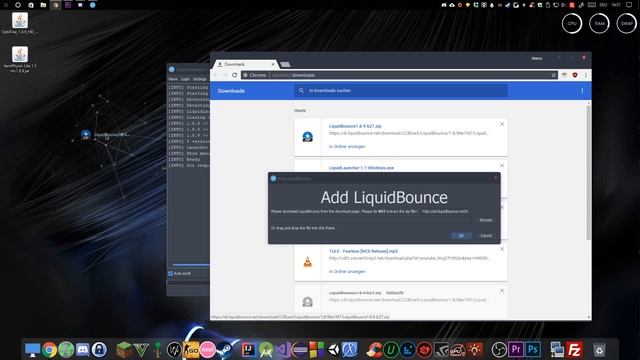Remove the Fearless mp3 download entry

click(502, 249)
